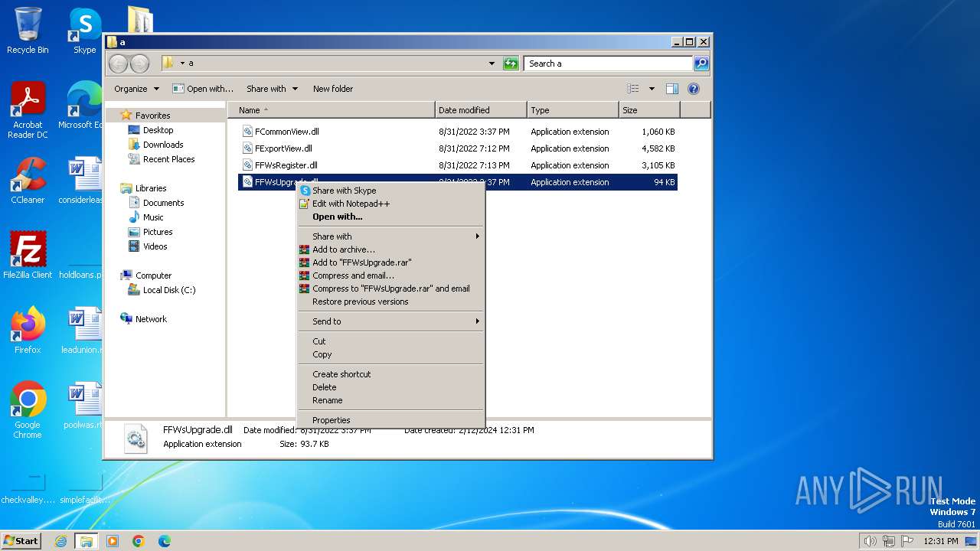Open Properties from context menu
The image size is (980, 551).
tap(391, 420)
